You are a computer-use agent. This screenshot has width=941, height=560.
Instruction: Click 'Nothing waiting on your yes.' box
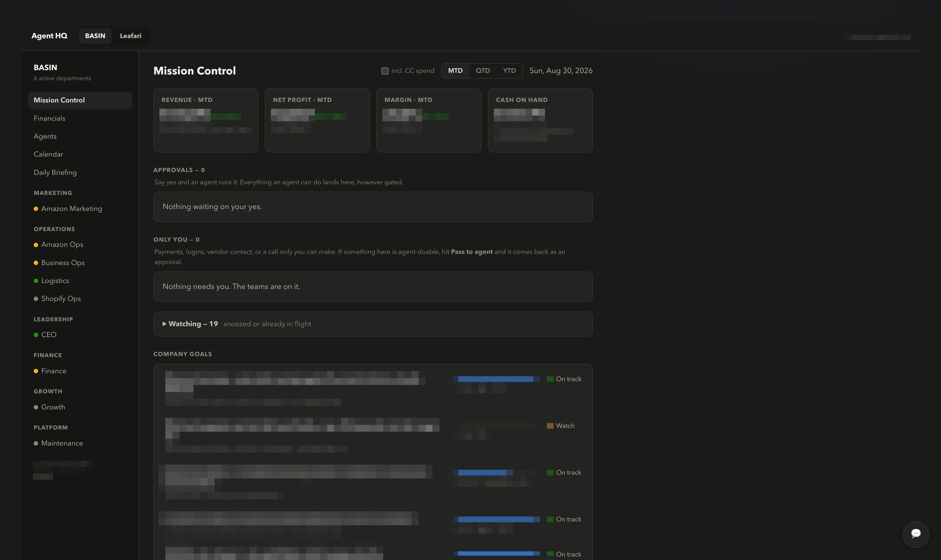pyautogui.click(x=373, y=207)
